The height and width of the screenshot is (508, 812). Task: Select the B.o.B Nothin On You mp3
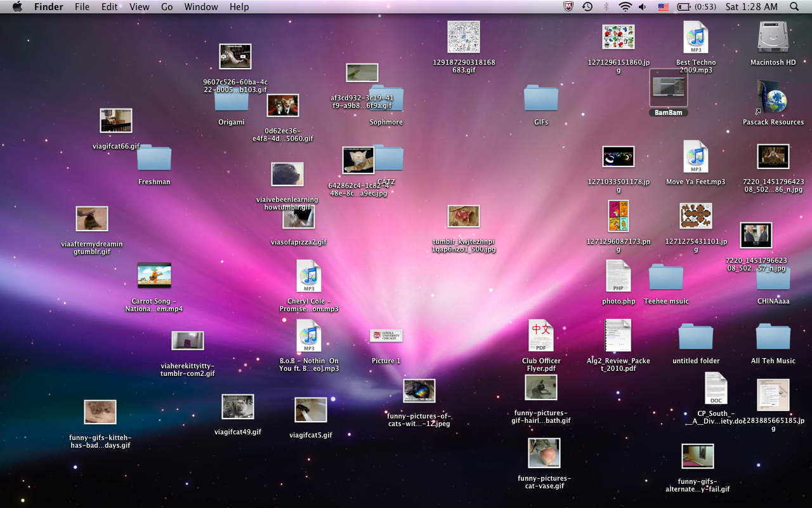(x=309, y=335)
